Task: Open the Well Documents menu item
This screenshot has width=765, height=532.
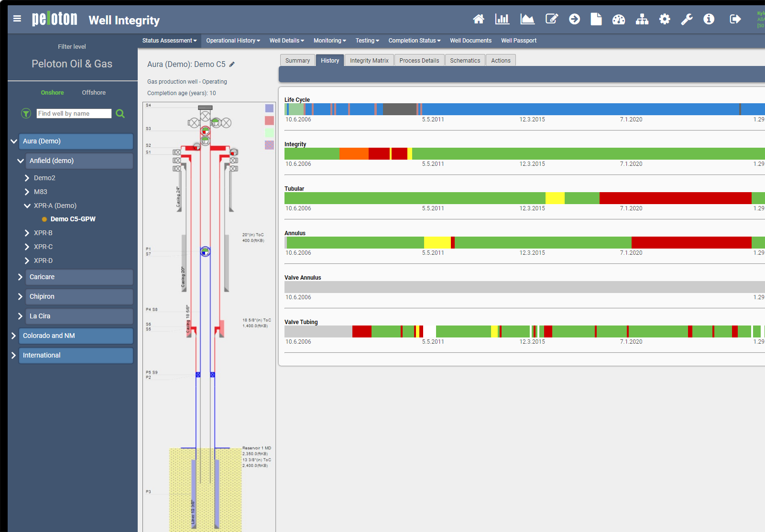Action: pyautogui.click(x=470, y=41)
